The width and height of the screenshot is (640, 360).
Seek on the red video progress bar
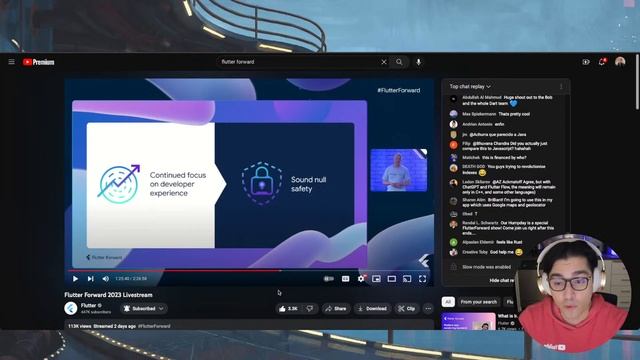click(250, 270)
